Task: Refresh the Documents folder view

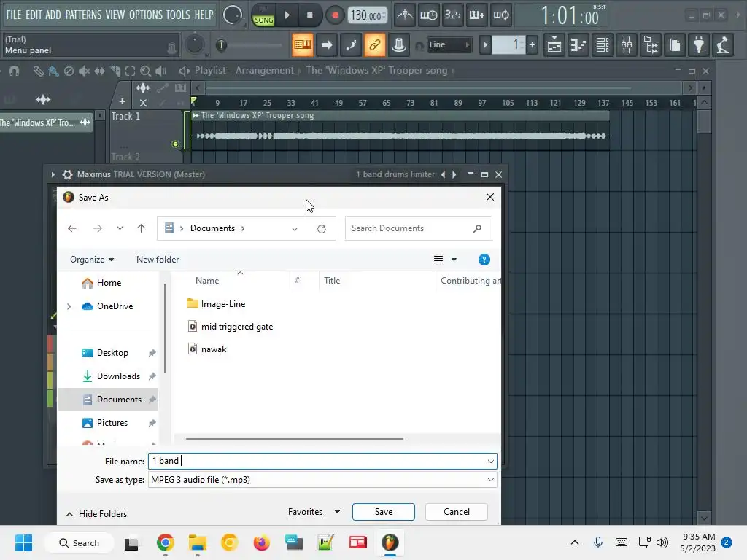Action: 322,228
